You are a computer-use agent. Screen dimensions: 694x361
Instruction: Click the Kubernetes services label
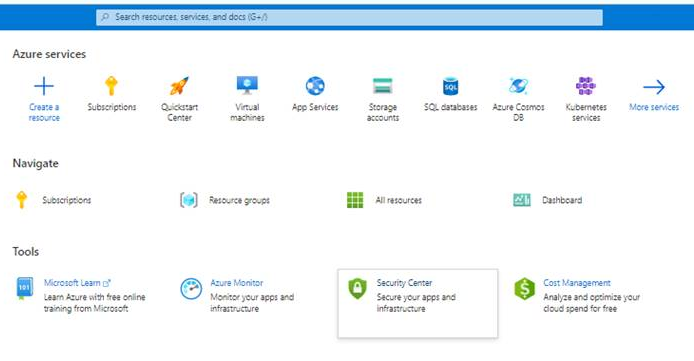click(586, 112)
